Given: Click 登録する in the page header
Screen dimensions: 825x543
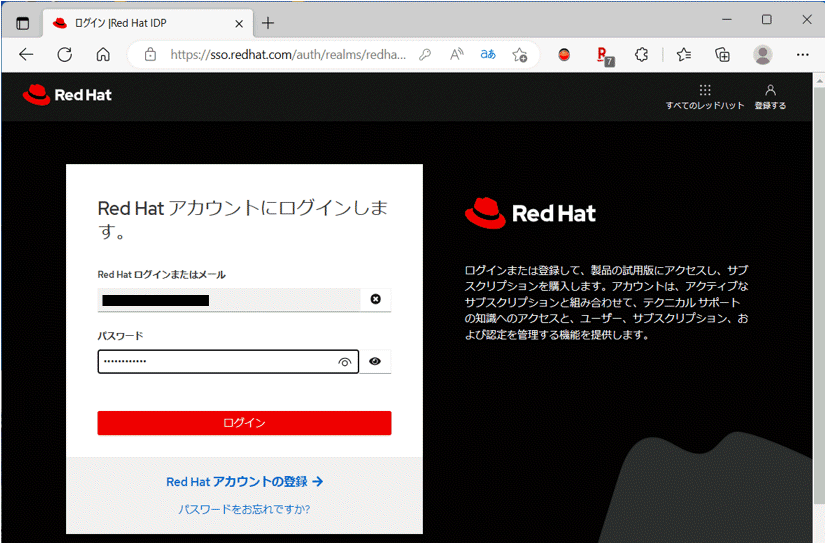Looking at the screenshot, I should coord(770,97).
